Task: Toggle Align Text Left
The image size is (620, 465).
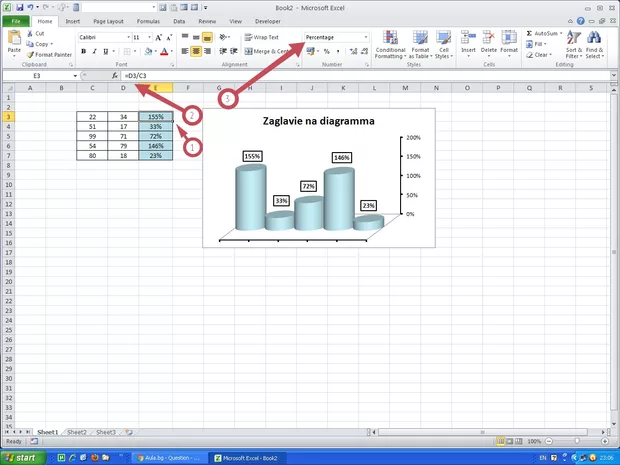Action: (x=185, y=51)
